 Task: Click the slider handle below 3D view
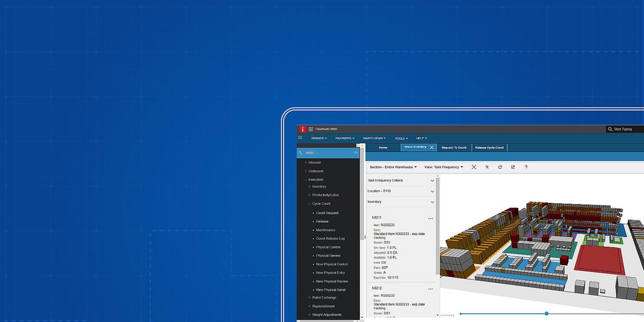(x=546, y=313)
